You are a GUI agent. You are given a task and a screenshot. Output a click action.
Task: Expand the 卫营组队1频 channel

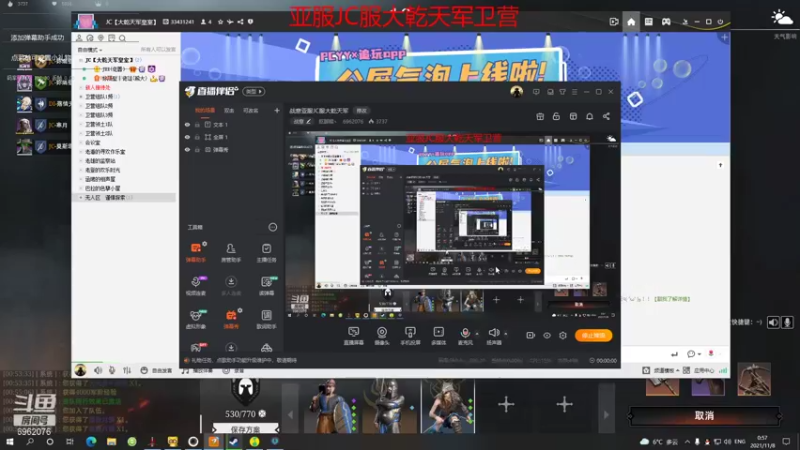point(81,97)
